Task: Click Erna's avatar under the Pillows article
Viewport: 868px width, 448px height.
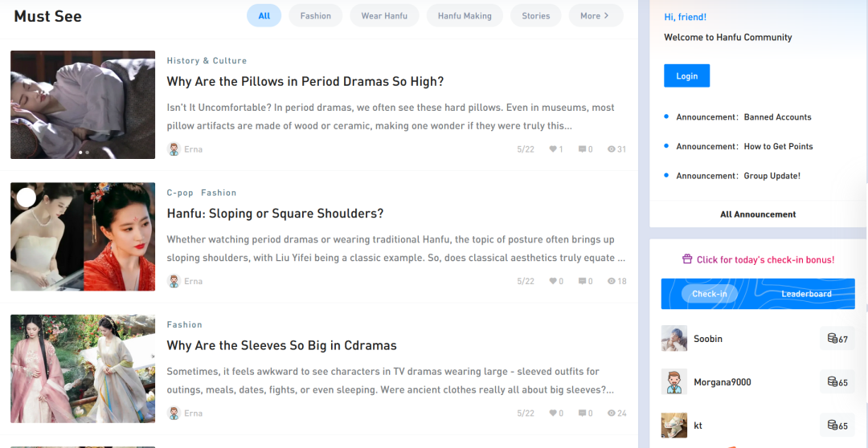Action: [174, 149]
